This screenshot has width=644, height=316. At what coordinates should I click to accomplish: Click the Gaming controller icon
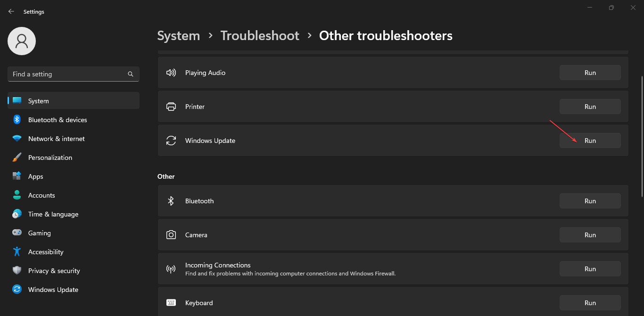(17, 233)
